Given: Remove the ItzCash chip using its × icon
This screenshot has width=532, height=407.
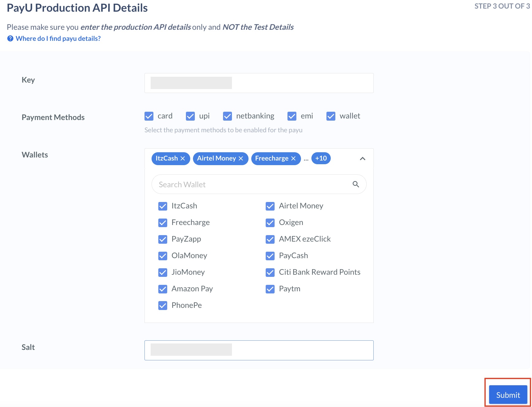Looking at the screenshot, I should point(183,158).
